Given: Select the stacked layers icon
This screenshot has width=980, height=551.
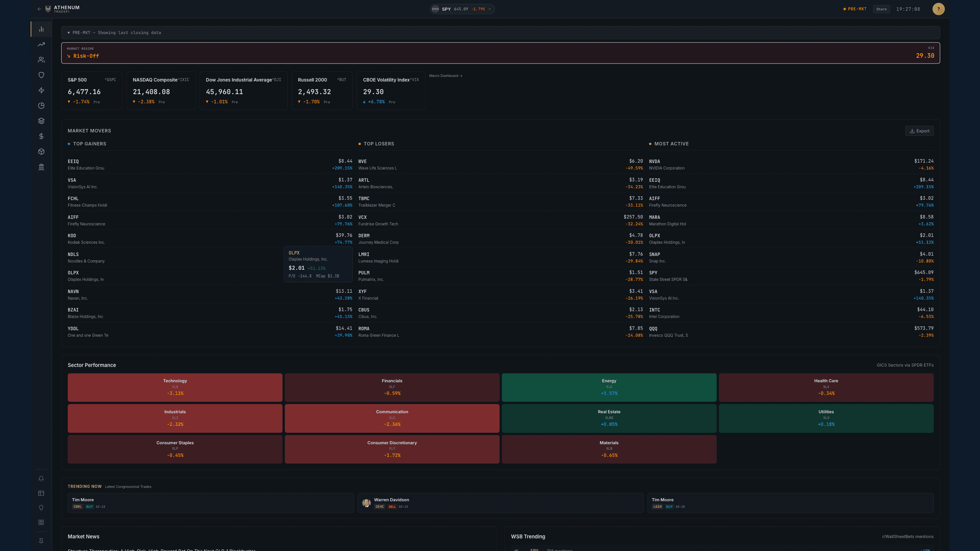Looking at the screenshot, I should [x=41, y=121].
